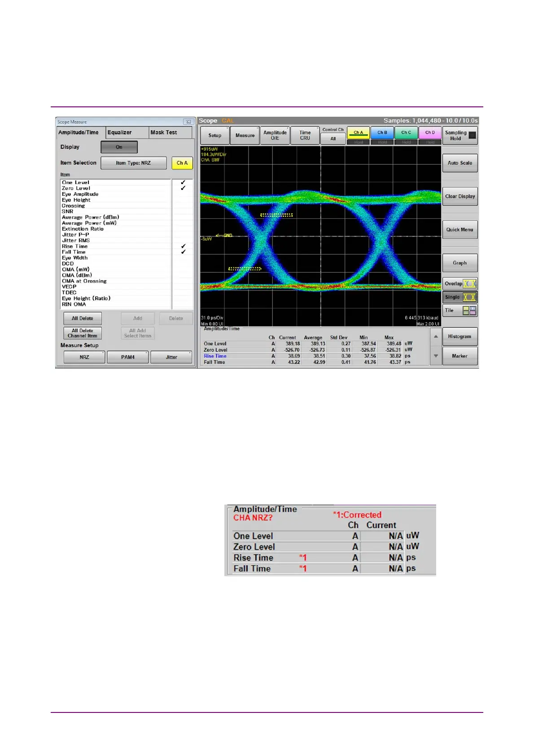Uncheck the Rise Time item
This screenshot has width=534, height=756.
183,246
